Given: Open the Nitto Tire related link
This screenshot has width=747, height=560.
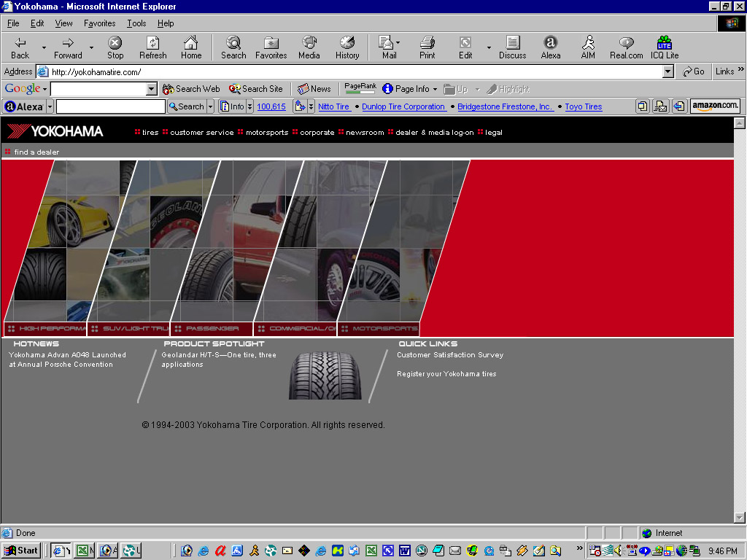Looking at the screenshot, I should pyautogui.click(x=334, y=106).
